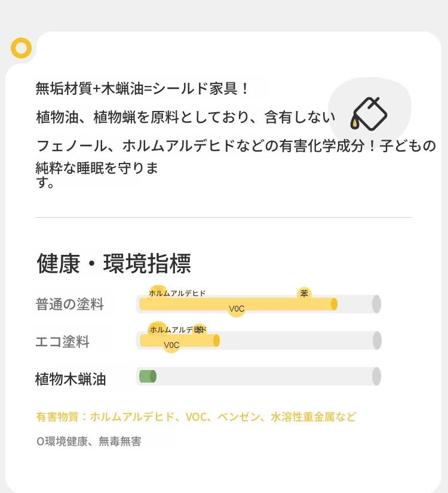Click the gray end cap of 植物木蝋油 track
The image size is (448, 493).
pos(376,377)
